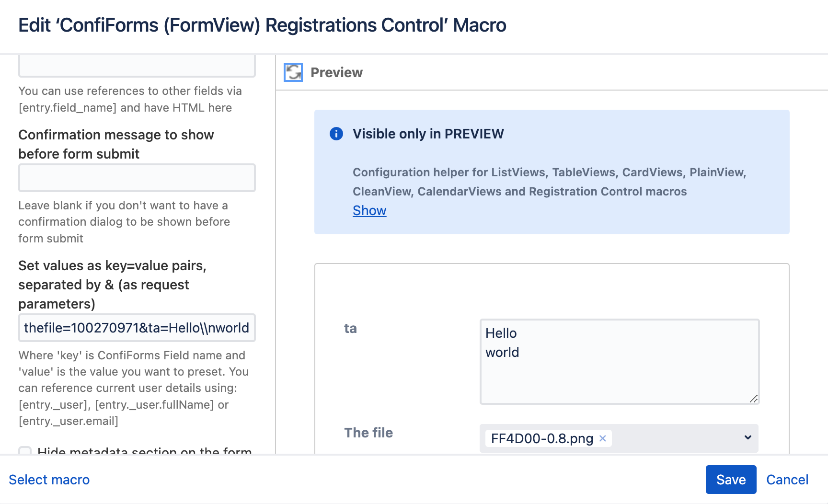This screenshot has height=504, width=828.
Task: Click the topmost empty text field
Action: click(137, 66)
